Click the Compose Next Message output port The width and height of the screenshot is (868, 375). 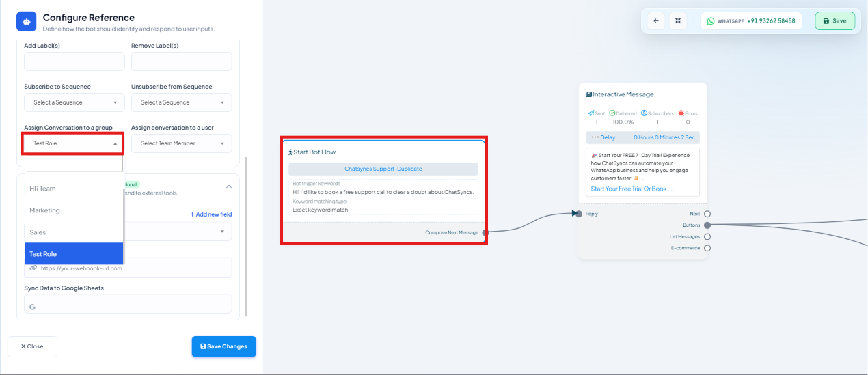[485, 232]
